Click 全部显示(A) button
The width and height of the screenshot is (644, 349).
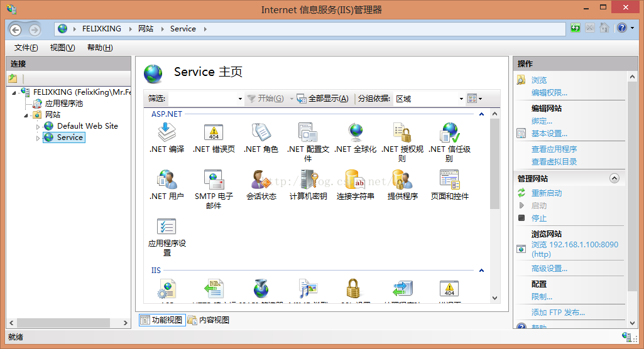pos(323,99)
